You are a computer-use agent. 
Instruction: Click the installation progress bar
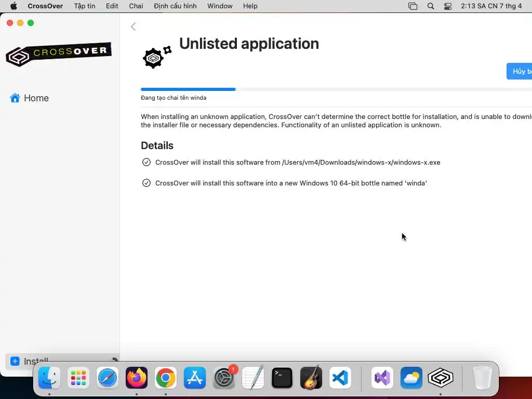tap(336, 89)
